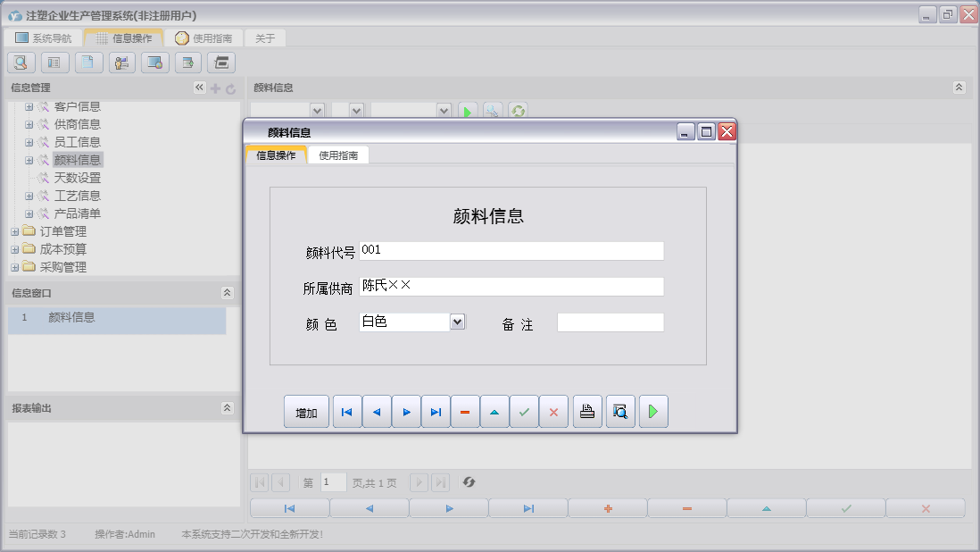
Task: Click the red minus delete button in dialog
Action: (x=465, y=412)
